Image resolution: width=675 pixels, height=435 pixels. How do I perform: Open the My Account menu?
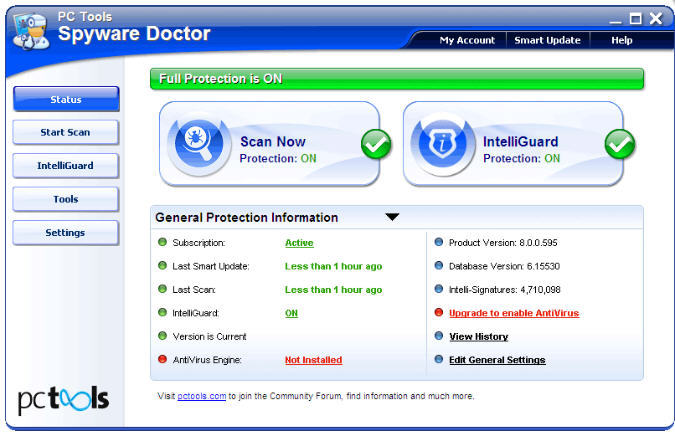(467, 40)
